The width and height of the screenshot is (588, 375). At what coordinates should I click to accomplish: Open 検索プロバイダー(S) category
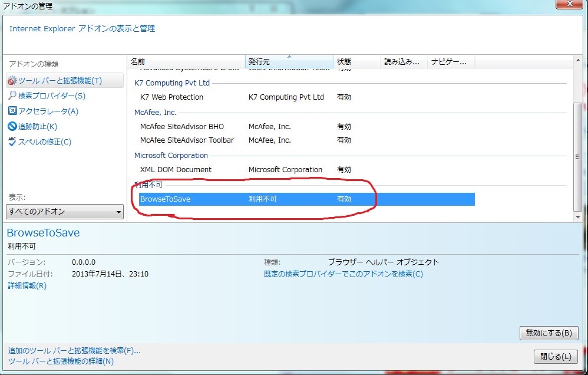(x=52, y=96)
